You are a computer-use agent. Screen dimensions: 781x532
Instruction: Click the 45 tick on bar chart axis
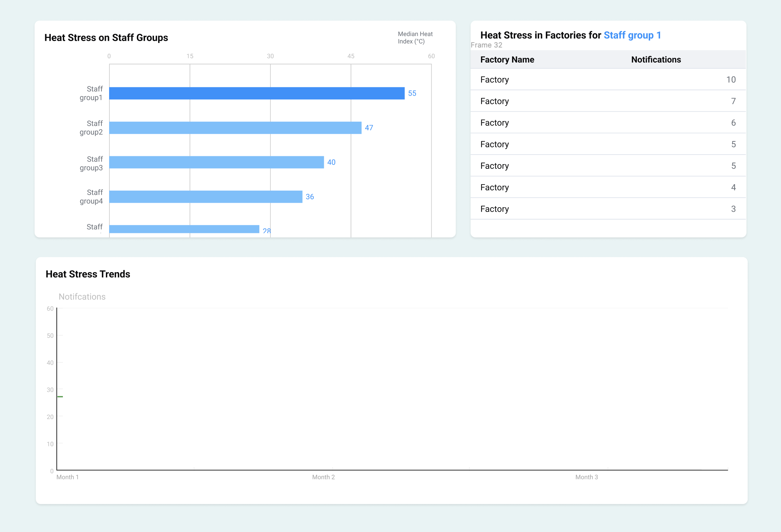click(351, 56)
